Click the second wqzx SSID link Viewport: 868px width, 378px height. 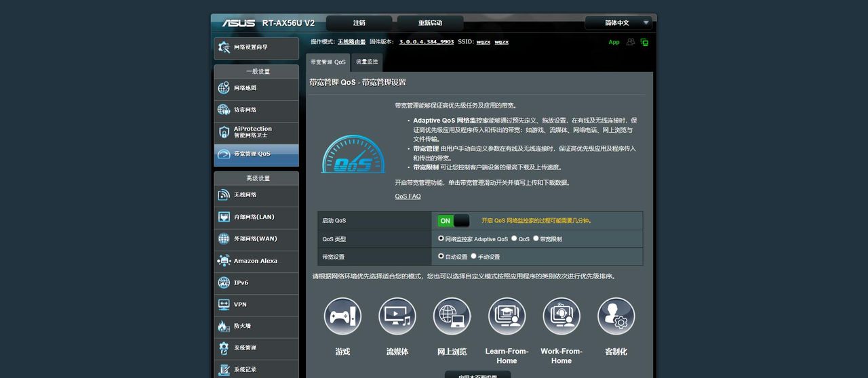pos(501,42)
